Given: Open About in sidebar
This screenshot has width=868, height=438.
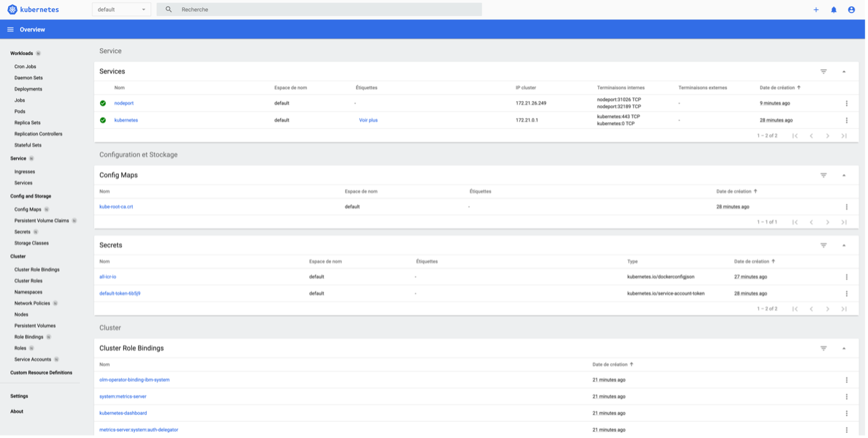Looking at the screenshot, I should (x=17, y=411).
